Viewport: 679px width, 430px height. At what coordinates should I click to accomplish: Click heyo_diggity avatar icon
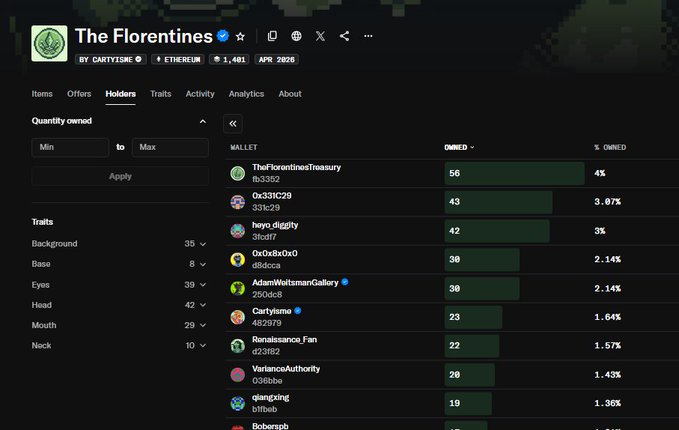pos(238,231)
